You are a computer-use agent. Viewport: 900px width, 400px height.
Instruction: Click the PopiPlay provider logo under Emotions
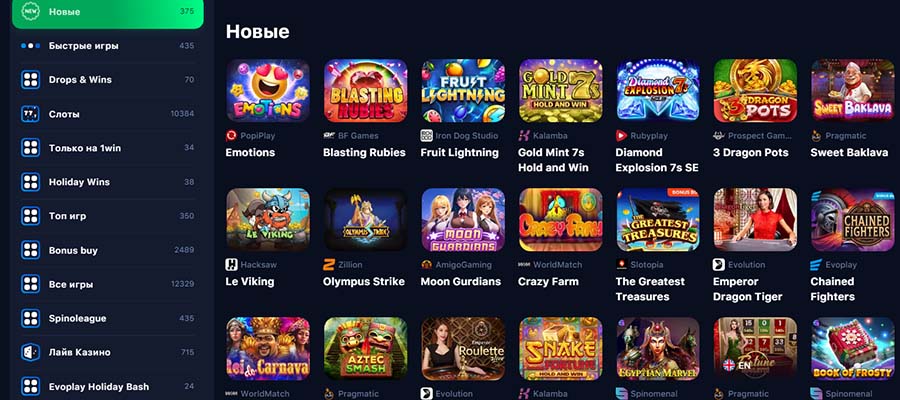click(231, 136)
